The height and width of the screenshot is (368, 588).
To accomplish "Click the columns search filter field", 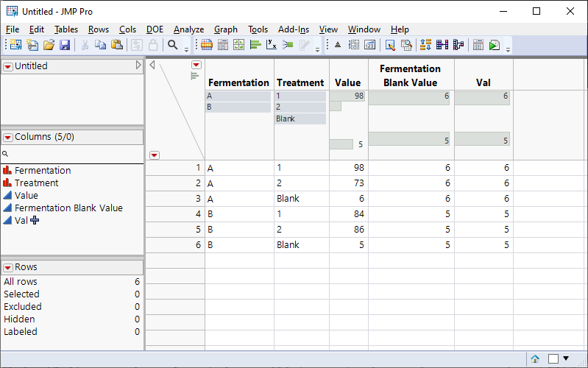I will 74,154.
